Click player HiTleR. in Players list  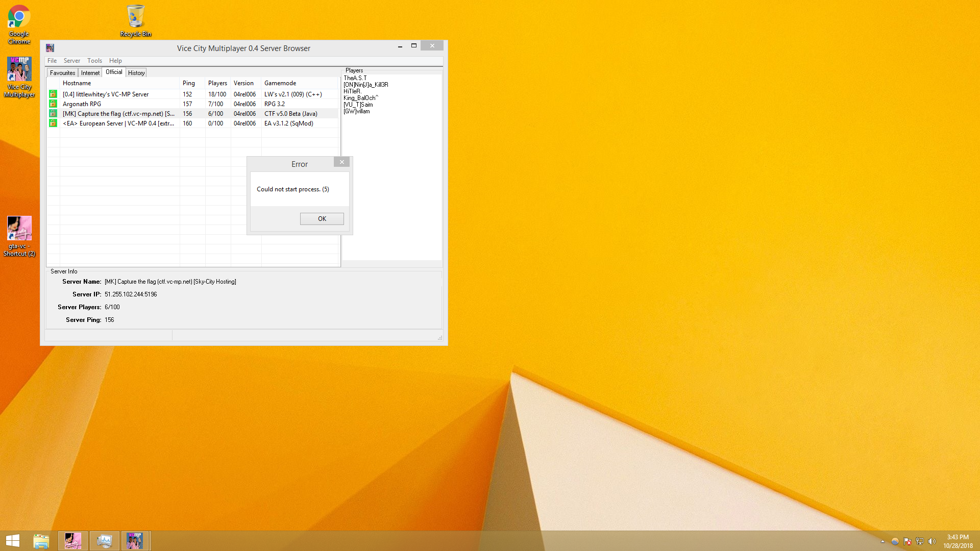[x=352, y=91]
